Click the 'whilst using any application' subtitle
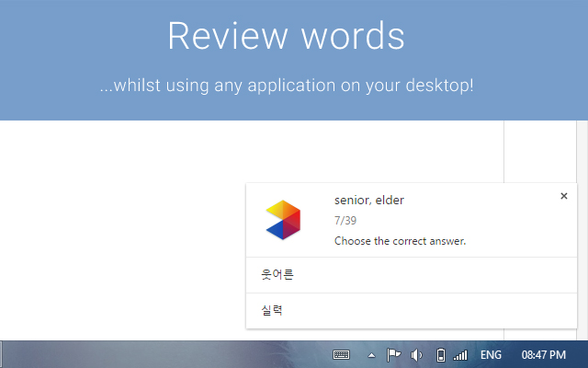Screen dimensions: 588x368 [x=287, y=86]
